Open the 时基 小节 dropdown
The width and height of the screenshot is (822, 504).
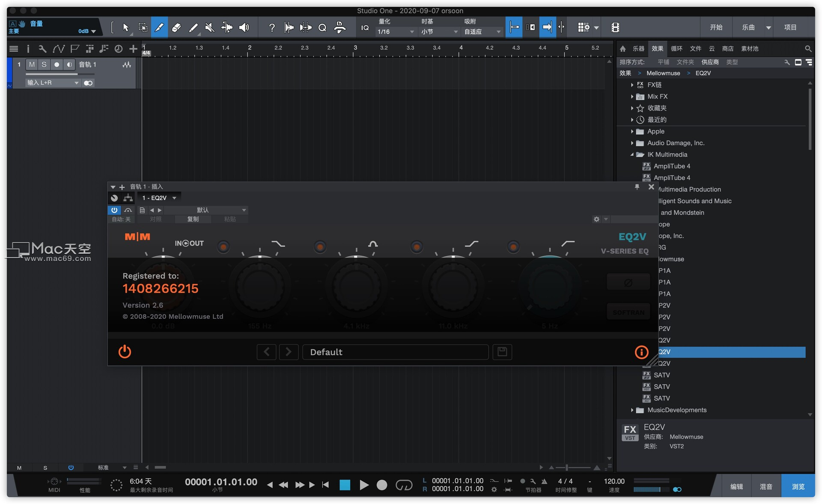pyautogui.click(x=439, y=32)
